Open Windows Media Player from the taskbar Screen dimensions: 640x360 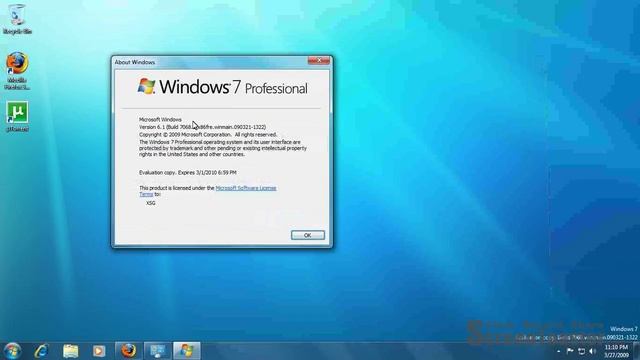(x=99, y=351)
